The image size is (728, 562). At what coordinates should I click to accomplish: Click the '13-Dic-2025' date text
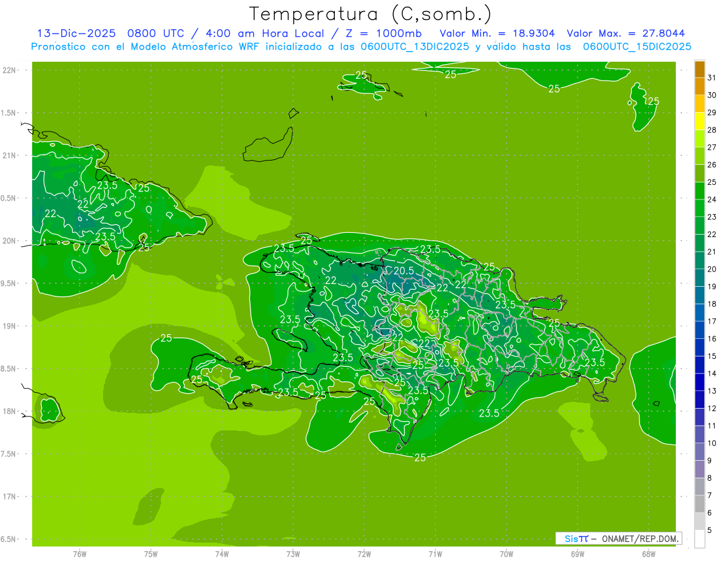(x=75, y=33)
